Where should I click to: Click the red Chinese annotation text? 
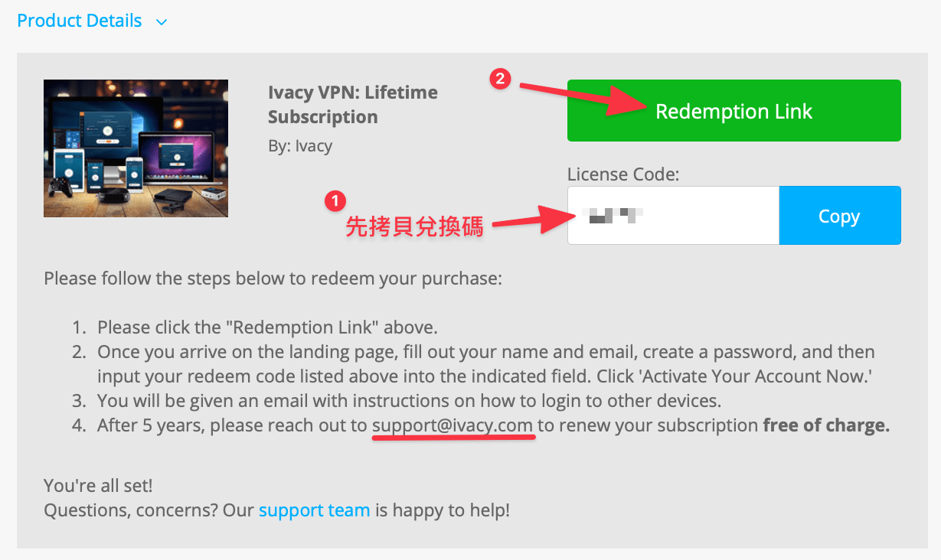pyautogui.click(x=414, y=226)
